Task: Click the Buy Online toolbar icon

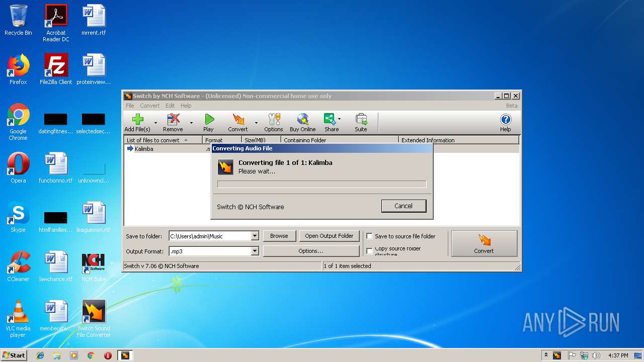Action: 303,122
